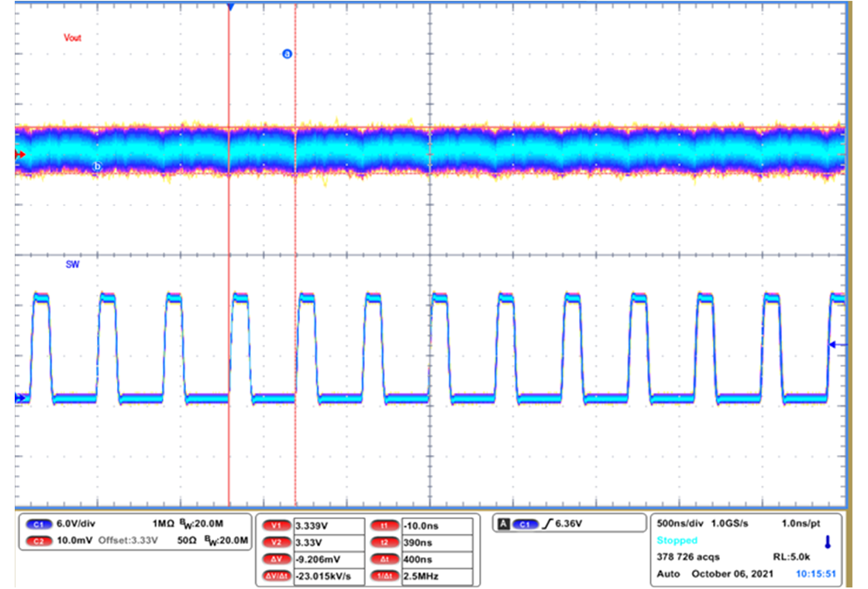The image size is (868, 589).
Task: Click the RL:5.0k record length text
Action: point(790,556)
